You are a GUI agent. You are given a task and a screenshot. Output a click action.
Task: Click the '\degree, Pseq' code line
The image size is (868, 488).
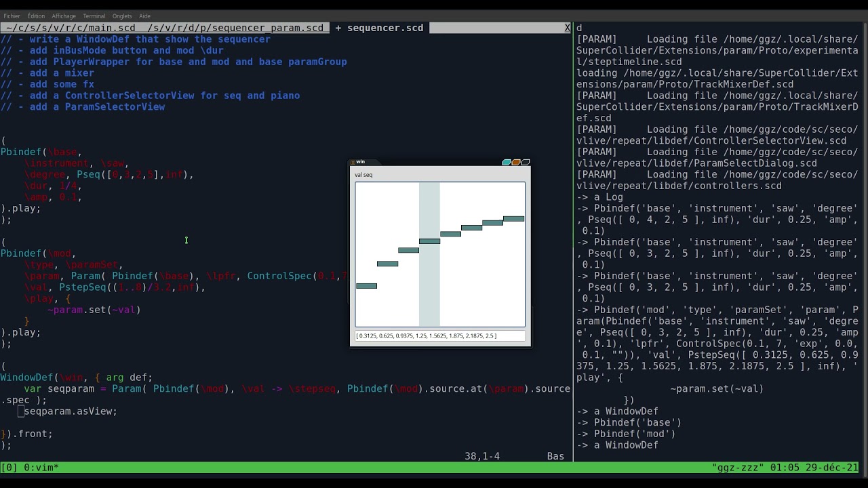[x=108, y=174]
